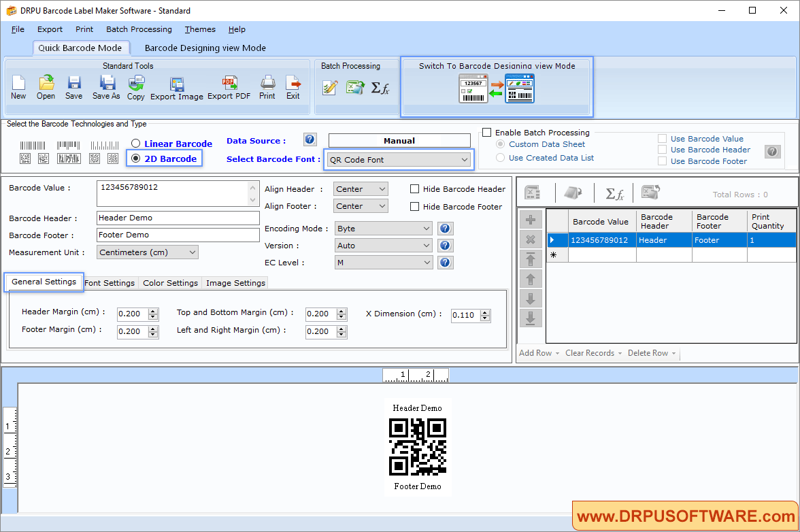
Task: Select the 2D Barcode radio button
Action: (136, 158)
